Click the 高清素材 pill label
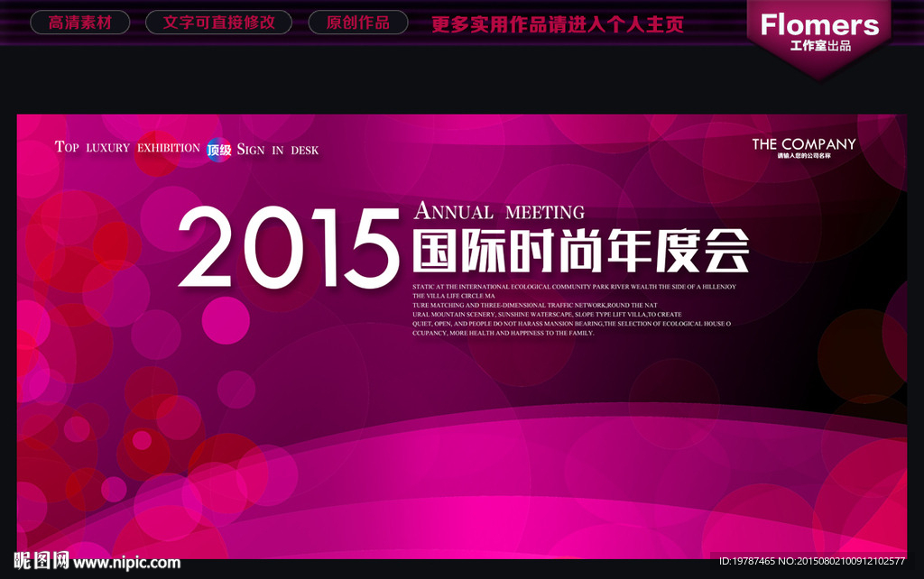 [79, 23]
